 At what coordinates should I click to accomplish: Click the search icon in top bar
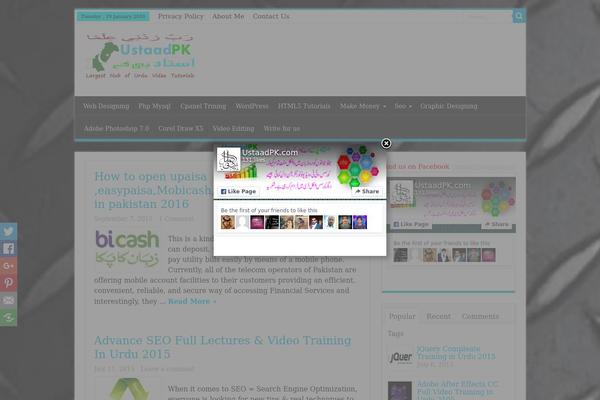pyautogui.click(x=519, y=16)
